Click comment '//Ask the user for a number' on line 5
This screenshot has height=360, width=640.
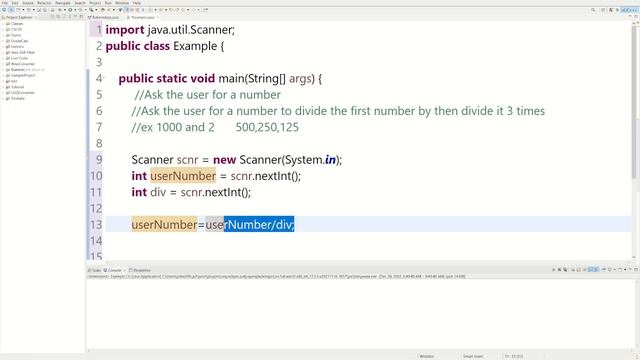point(207,95)
